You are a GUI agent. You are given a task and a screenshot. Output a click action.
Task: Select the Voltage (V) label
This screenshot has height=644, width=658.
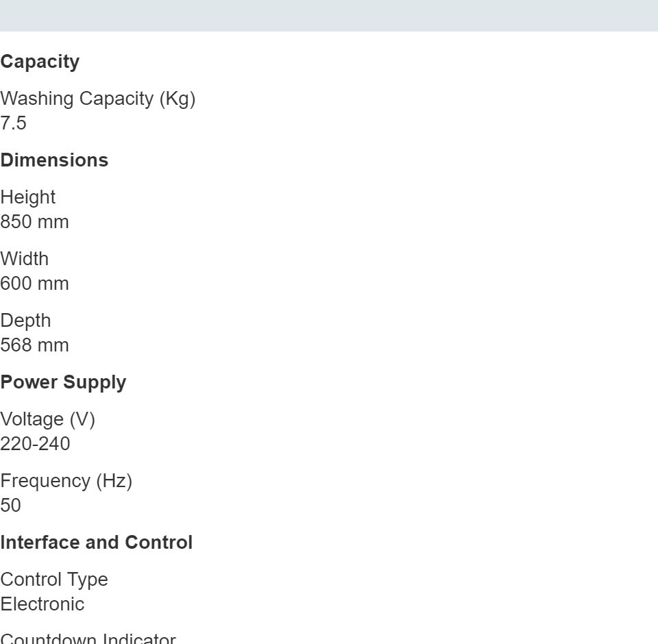[x=47, y=419]
